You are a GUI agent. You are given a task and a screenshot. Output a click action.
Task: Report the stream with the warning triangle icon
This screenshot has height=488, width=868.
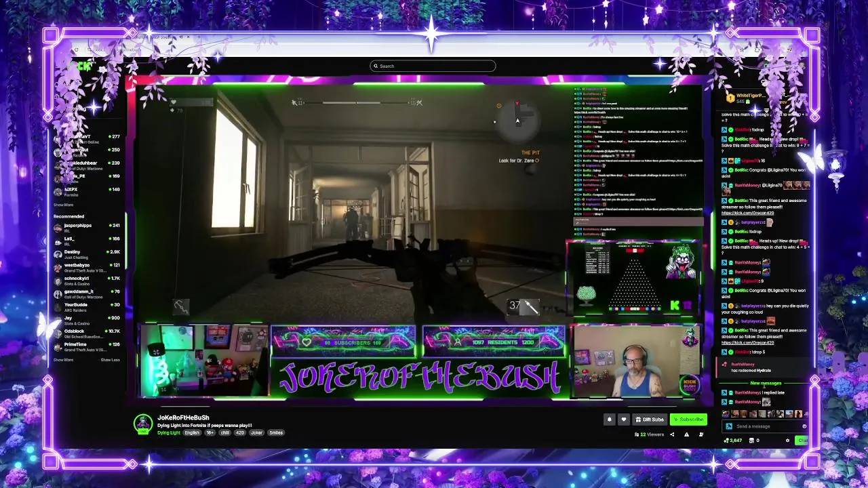pyautogui.click(x=686, y=434)
